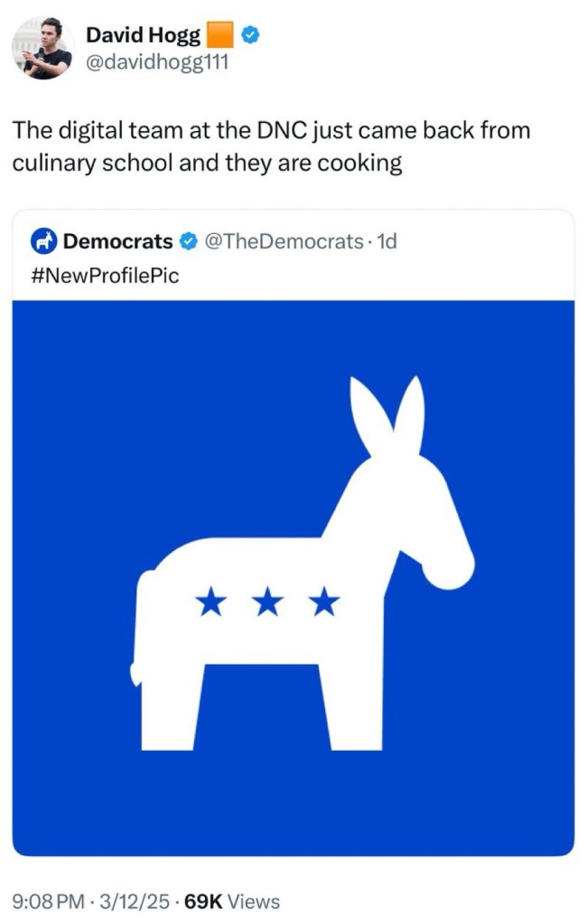Click the orange square emoji after David Hogg
Viewport: 587px width, 924px height.
click(x=221, y=35)
